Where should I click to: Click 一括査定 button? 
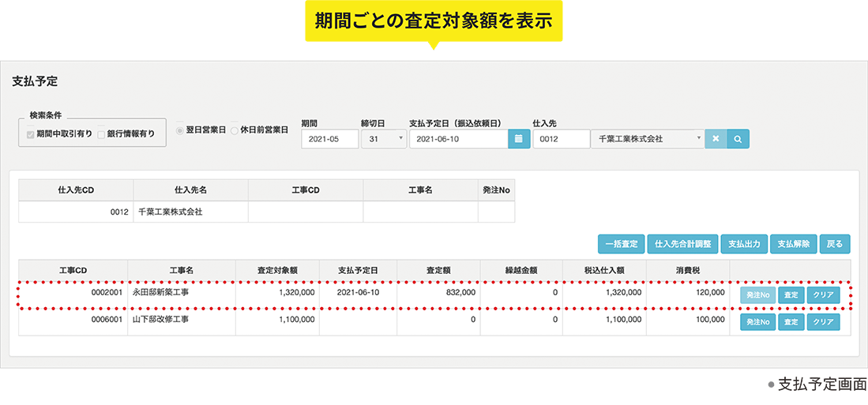coord(621,244)
